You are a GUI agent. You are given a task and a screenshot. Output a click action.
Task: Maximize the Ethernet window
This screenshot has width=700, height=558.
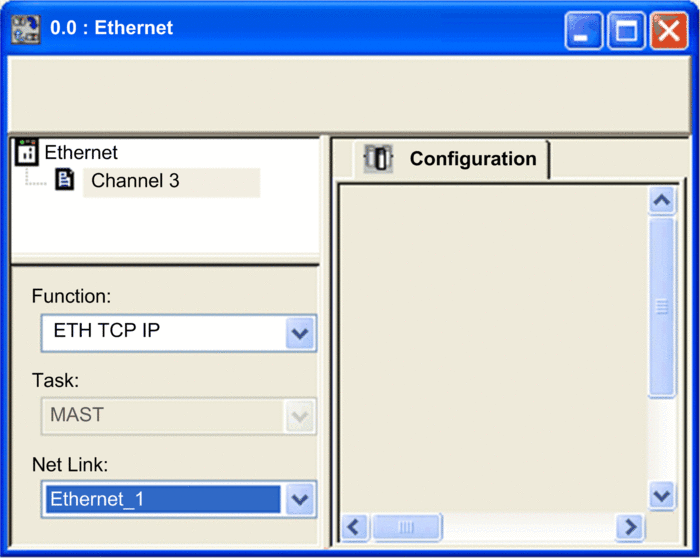[x=626, y=31]
